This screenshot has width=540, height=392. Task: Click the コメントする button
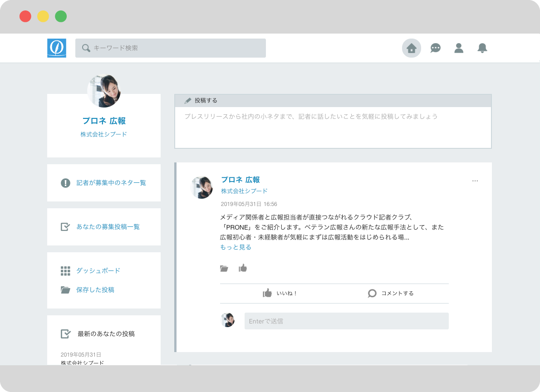point(391,294)
